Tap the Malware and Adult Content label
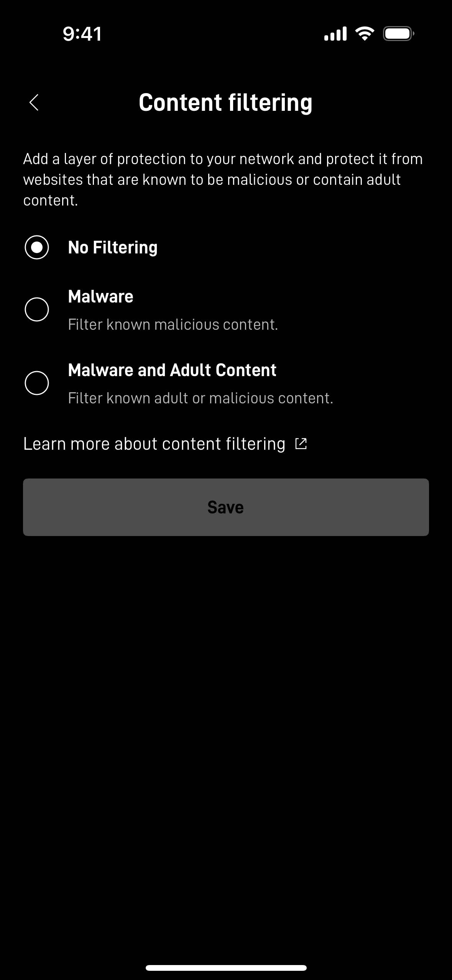452x980 pixels. click(x=172, y=370)
